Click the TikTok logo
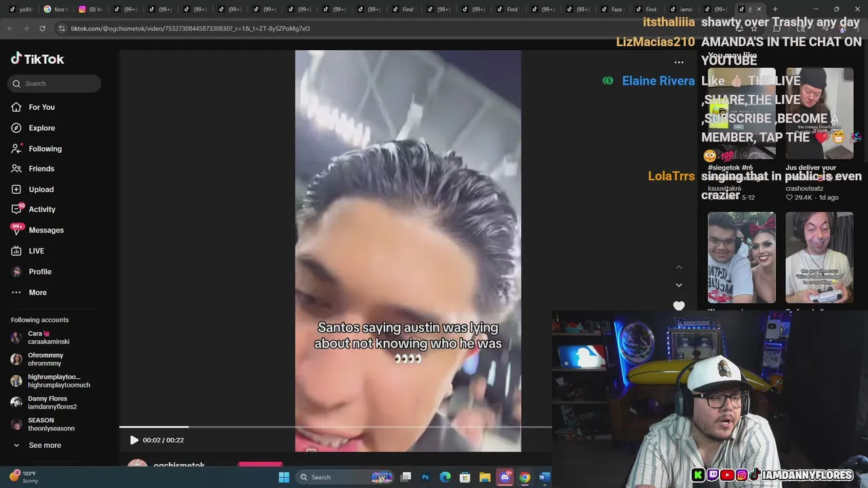Screen dimensions: 868x488 coord(37,59)
